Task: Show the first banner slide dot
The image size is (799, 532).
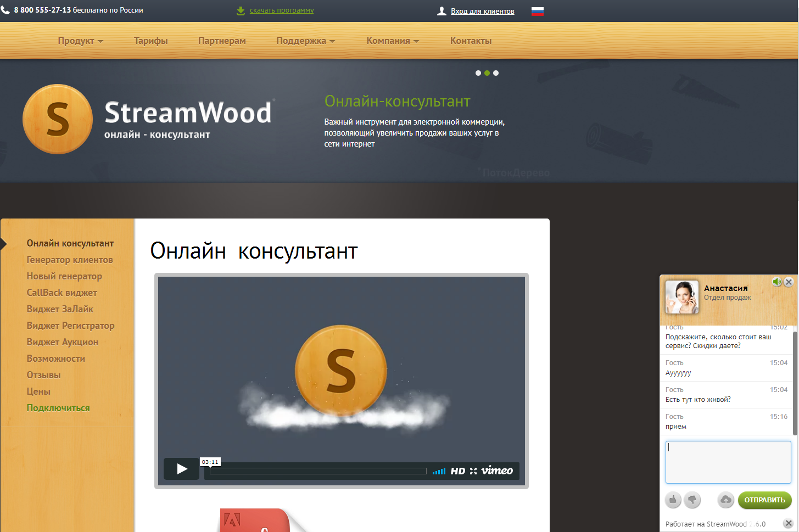Action: [x=478, y=73]
